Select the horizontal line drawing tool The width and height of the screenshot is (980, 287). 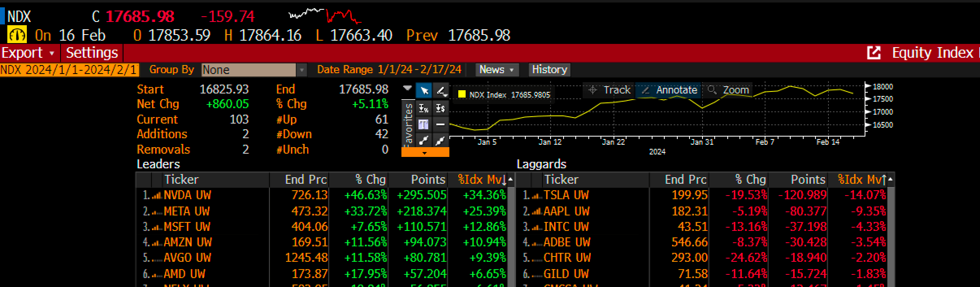(441, 124)
